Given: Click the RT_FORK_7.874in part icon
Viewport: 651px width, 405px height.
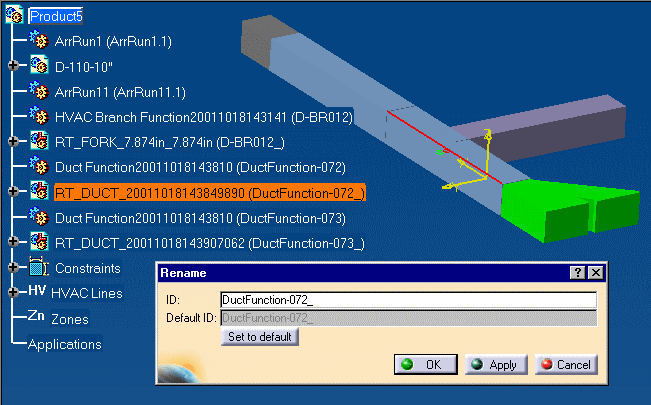Looking at the screenshot, I should pos(39,141).
